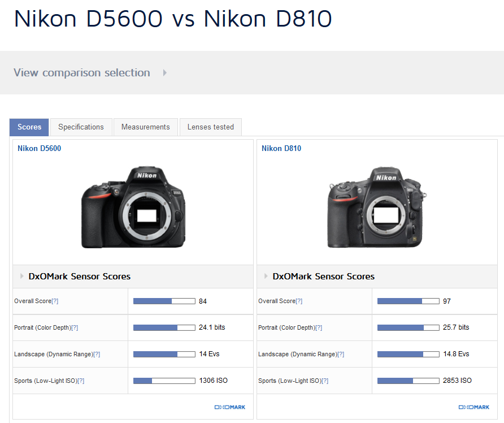Image resolution: width=504 pixels, height=423 pixels.
Task: Open help [?] for D810 Overall Score
Action: click(299, 301)
